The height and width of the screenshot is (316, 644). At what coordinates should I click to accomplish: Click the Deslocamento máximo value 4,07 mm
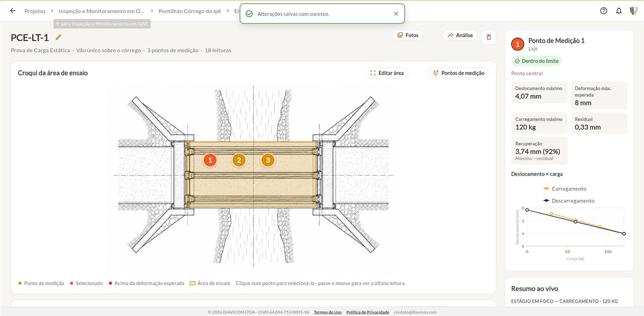tap(528, 96)
